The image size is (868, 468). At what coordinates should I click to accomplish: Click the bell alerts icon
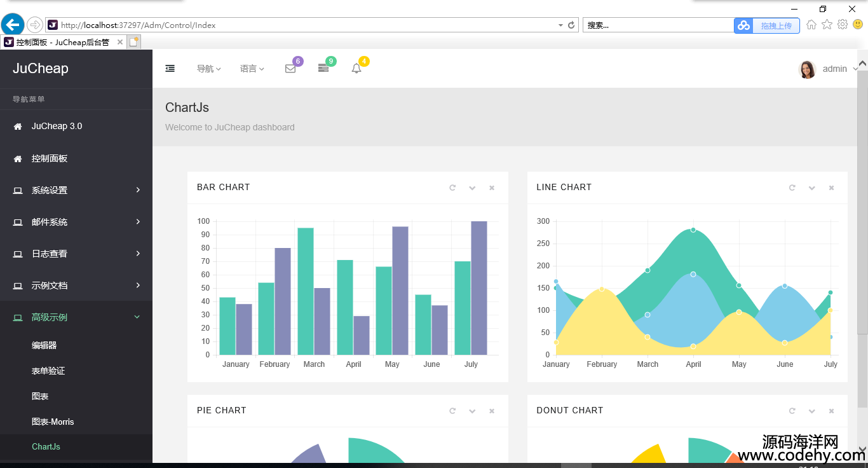click(356, 69)
